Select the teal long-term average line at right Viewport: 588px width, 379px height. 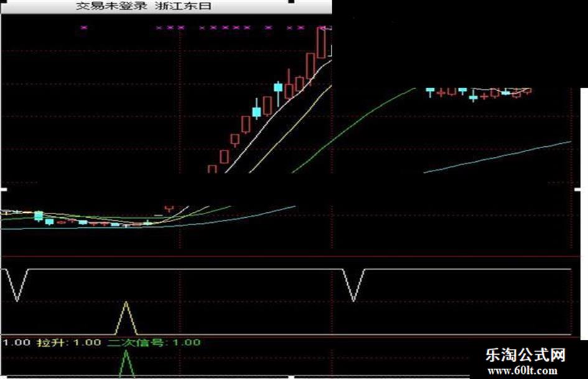(x=497, y=157)
